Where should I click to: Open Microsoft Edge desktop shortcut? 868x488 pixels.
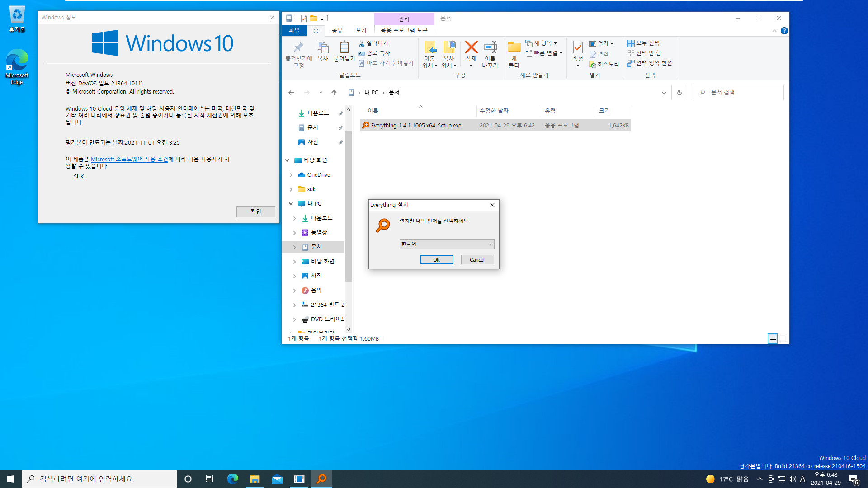point(17,67)
